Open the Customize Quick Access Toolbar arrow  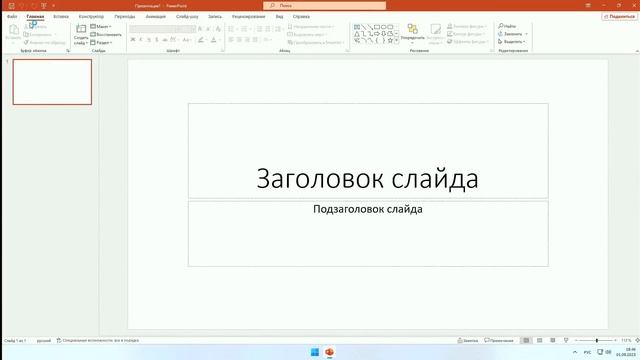click(x=53, y=6)
